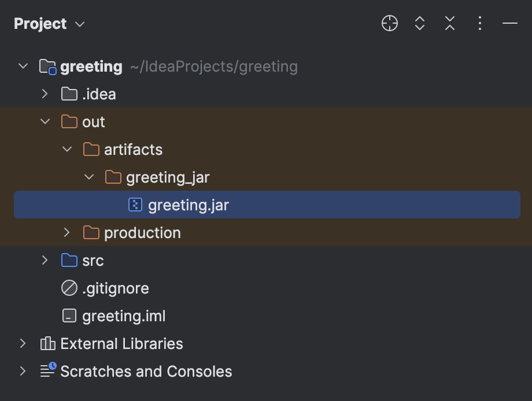Expand the .idea folder

[x=45, y=94]
